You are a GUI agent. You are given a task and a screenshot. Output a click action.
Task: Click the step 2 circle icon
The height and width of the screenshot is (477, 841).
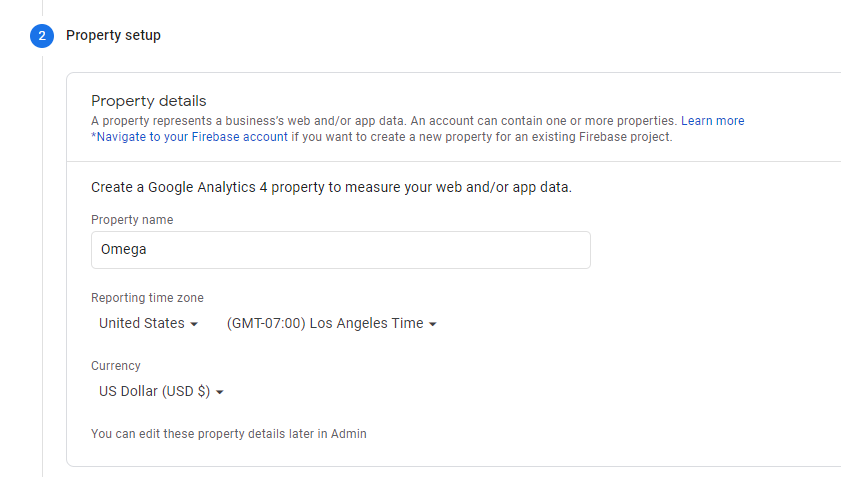pyautogui.click(x=42, y=36)
